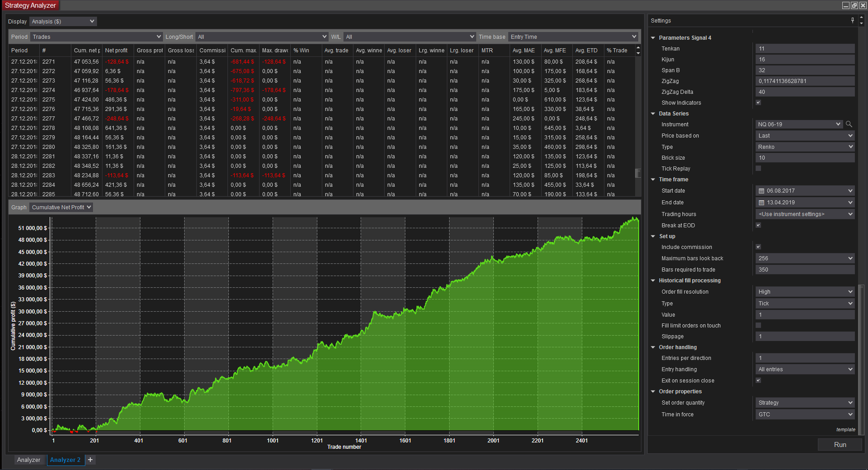Viewport: 868px width, 470px height.
Task: Click net profit value 486,36 $
Action: 116,100
